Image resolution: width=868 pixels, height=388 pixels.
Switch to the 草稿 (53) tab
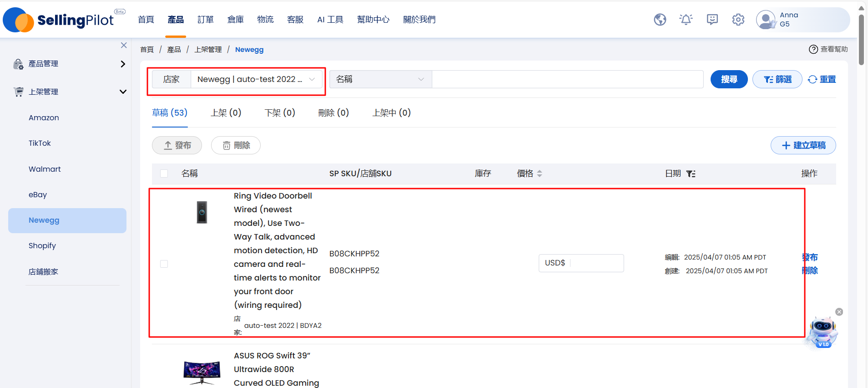[x=170, y=113]
